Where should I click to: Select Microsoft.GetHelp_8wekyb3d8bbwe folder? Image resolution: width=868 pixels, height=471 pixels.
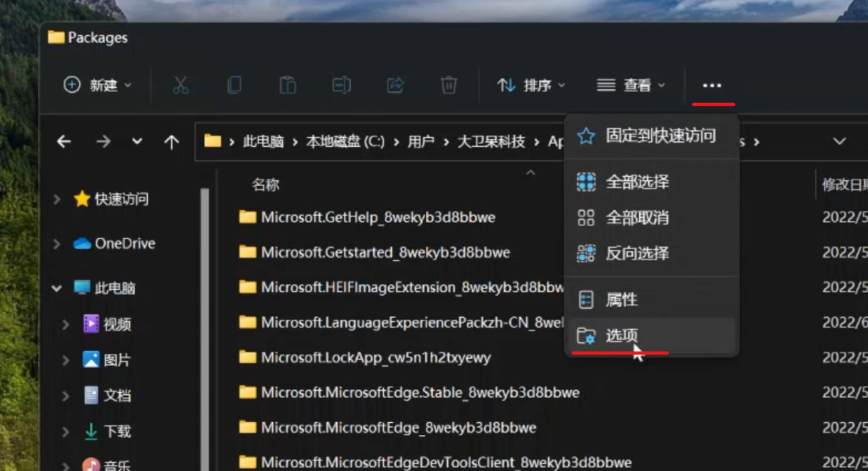[367, 217]
